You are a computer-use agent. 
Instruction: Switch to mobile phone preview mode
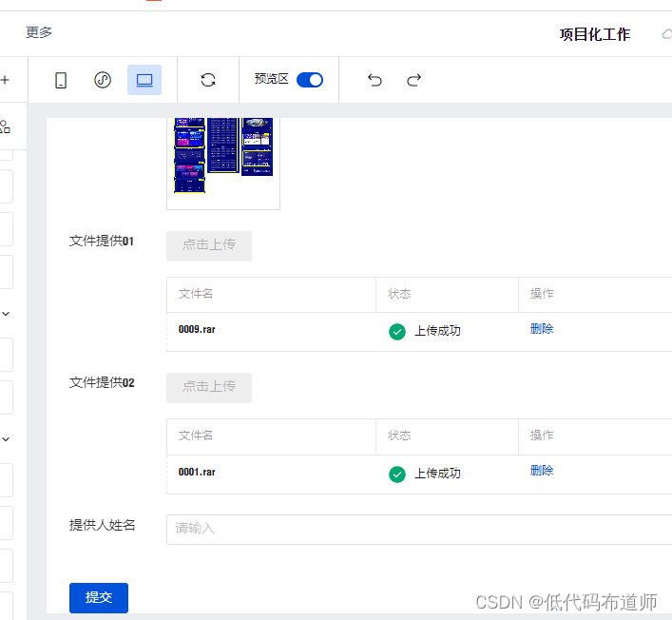click(x=61, y=80)
